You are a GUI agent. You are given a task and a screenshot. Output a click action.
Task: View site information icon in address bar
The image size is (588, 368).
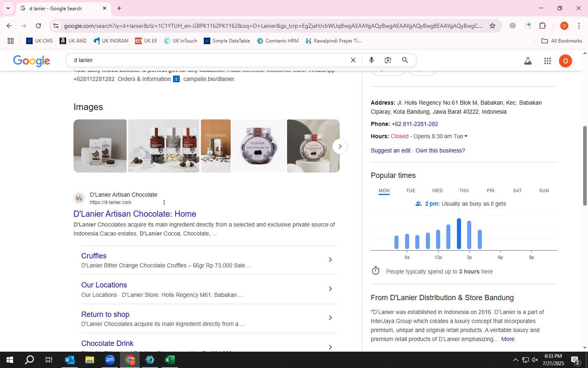[x=56, y=26]
